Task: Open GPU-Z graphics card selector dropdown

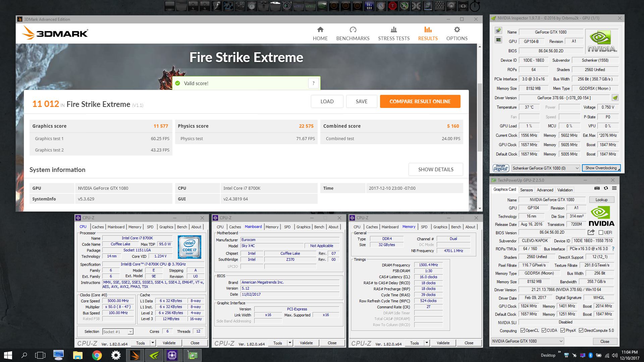Action: 527,341
